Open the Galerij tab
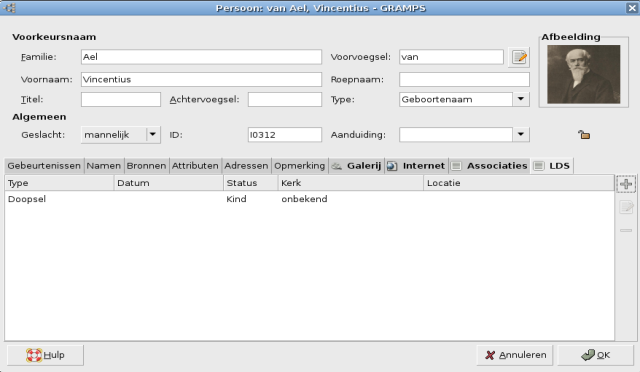Image resolution: width=640 pixels, height=372 pixels. (356, 166)
